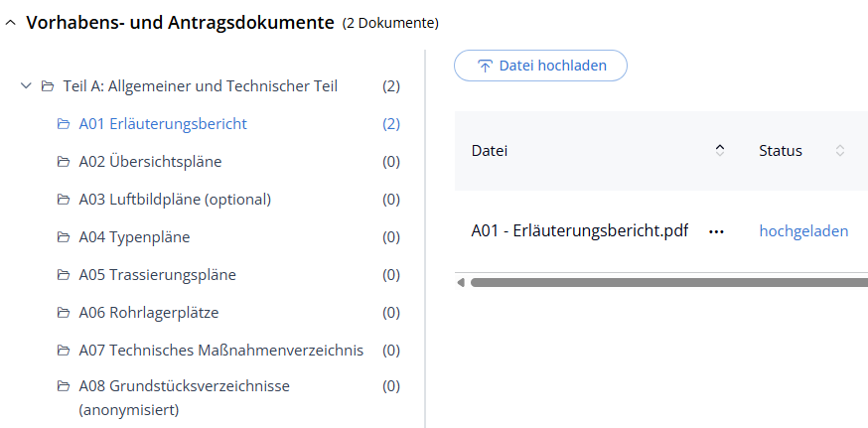868x428 pixels.
Task: Sort the table by Datei column
Action: 720,151
